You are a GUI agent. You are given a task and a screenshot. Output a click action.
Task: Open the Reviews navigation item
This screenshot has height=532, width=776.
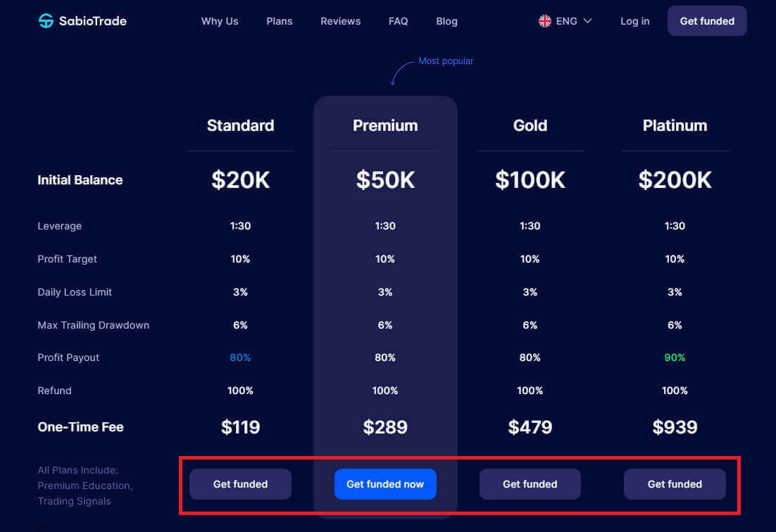click(x=340, y=22)
